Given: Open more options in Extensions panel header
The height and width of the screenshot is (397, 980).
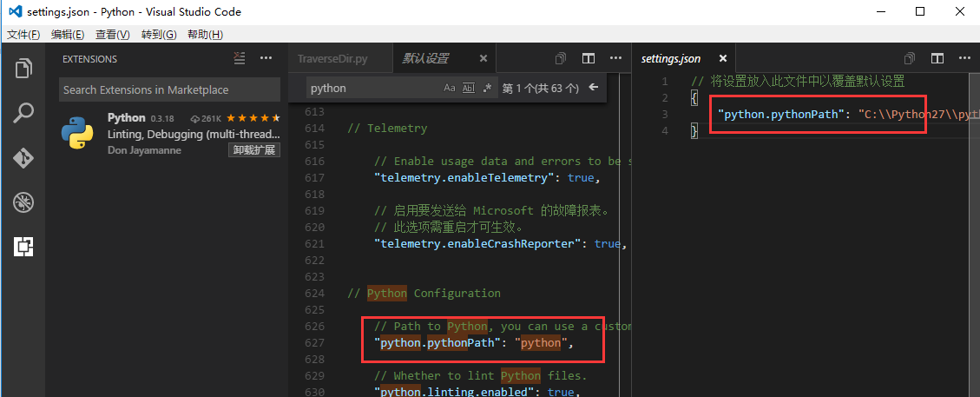Looking at the screenshot, I should coord(266,58).
